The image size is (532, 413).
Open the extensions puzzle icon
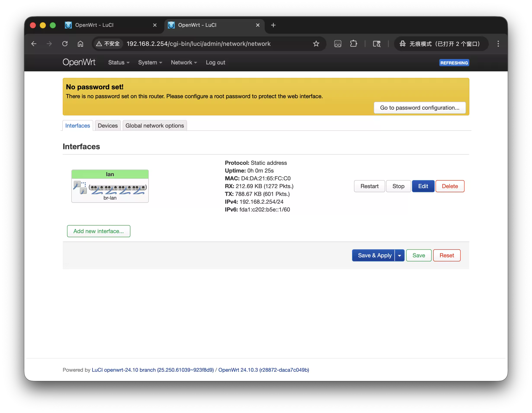tap(353, 44)
